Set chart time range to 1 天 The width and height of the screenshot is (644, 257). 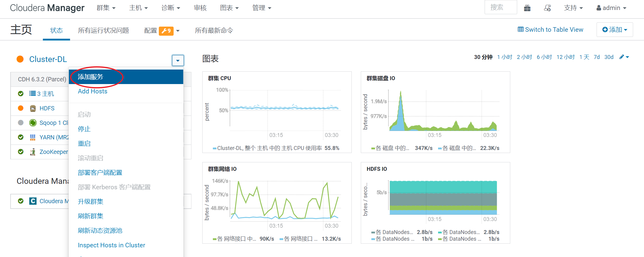[584, 57]
